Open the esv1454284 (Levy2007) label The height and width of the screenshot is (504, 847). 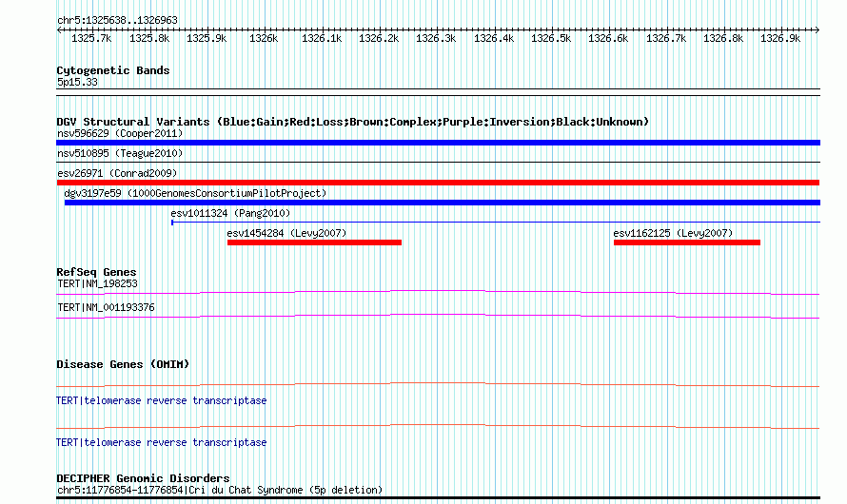286,233
